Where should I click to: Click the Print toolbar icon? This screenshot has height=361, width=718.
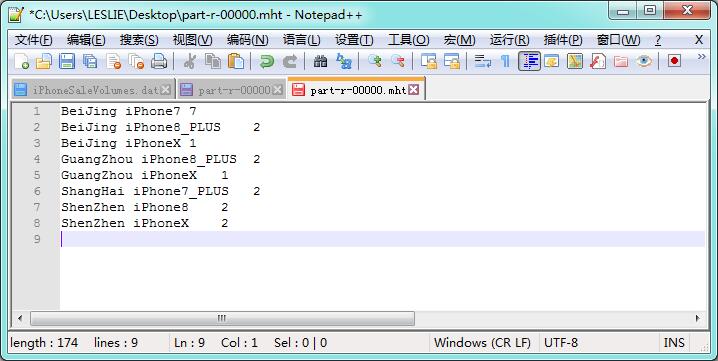[159, 61]
